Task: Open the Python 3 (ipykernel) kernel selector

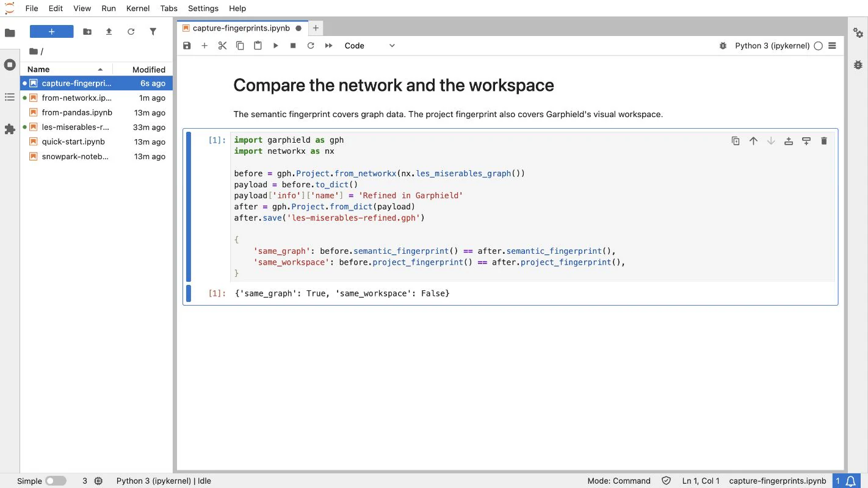Action: click(772, 46)
